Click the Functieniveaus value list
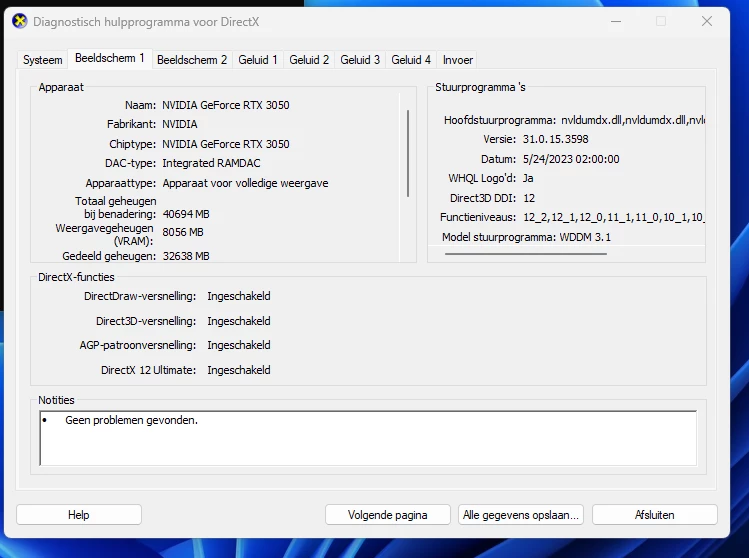 [614, 217]
